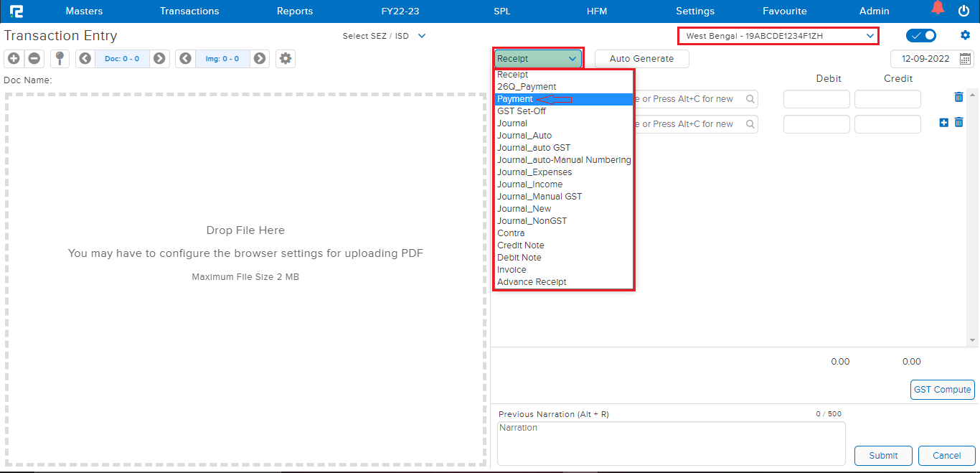Go to previous image using Img arrow
The height and width of the screenshot is (473, 980).
click(186, 59)
